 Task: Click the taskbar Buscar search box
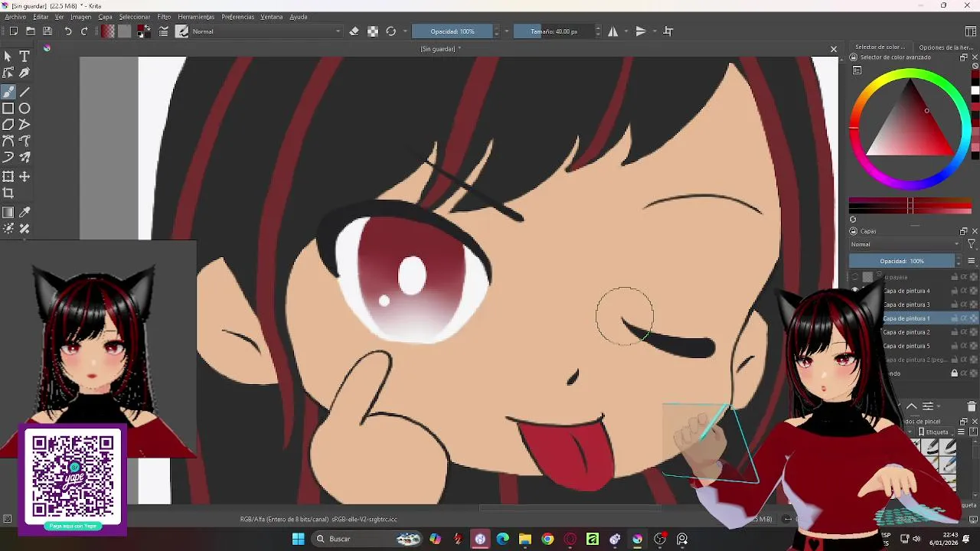[367, 539]
